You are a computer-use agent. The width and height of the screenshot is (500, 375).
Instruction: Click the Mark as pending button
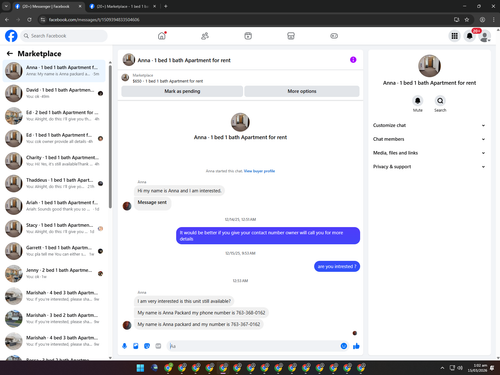182,91
